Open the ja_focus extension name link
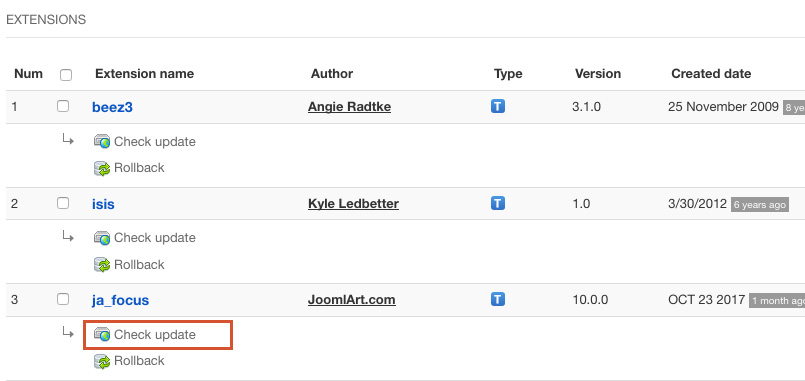The height and width of the screenshot is (381, 805). click(x=121, y=300)
